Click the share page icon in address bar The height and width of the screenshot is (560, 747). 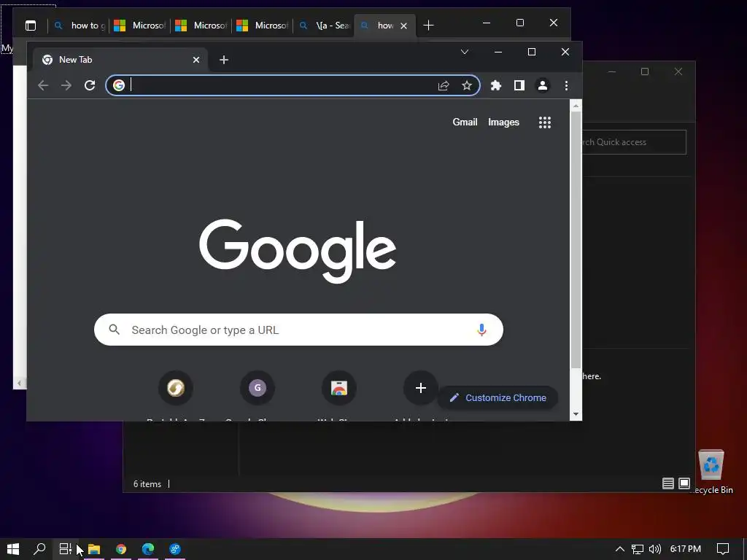pyautogui.click(x=444, y=85)
